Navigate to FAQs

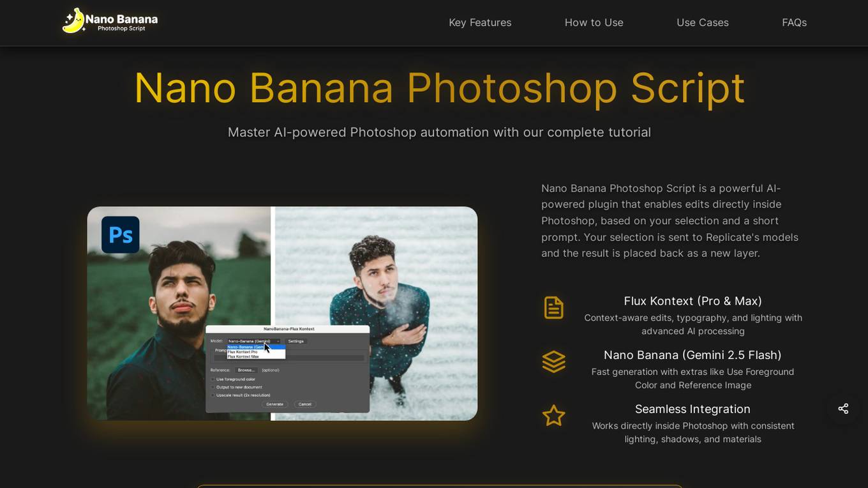click(x=795, y=22)
